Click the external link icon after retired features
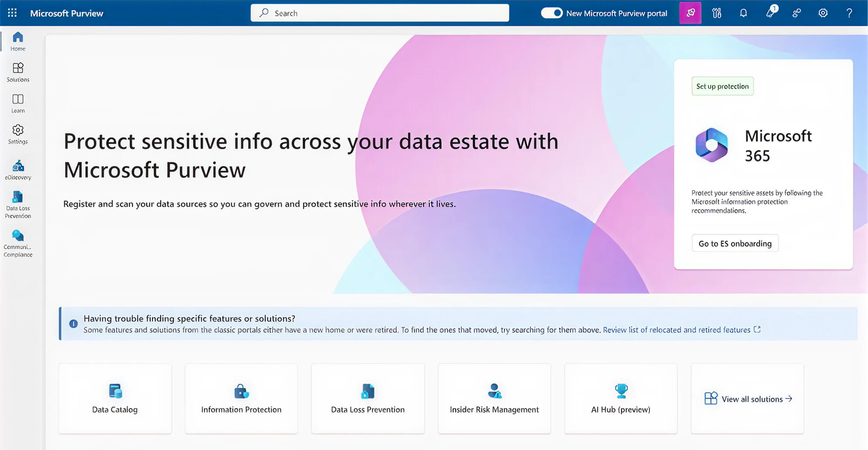 (x=757, y=329)
